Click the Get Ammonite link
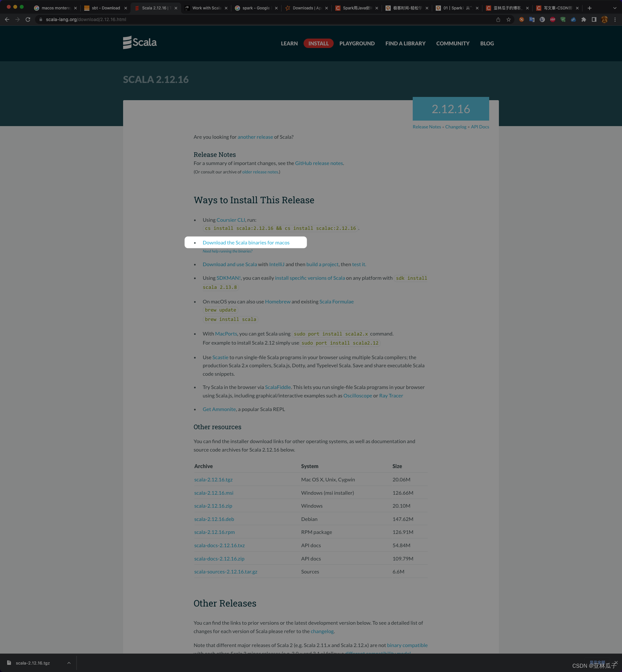This screenshot has height=672, width=622. tap(219, 409)
